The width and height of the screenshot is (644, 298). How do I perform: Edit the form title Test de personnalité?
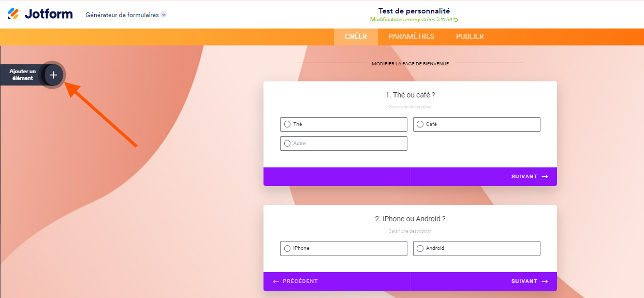[414, 11]
